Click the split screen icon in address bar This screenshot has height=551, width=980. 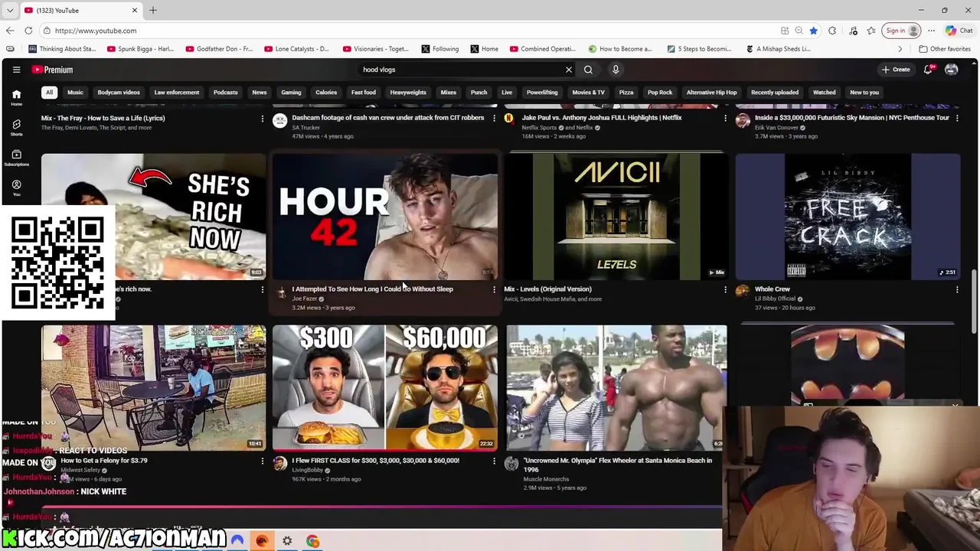click(785, 31)
